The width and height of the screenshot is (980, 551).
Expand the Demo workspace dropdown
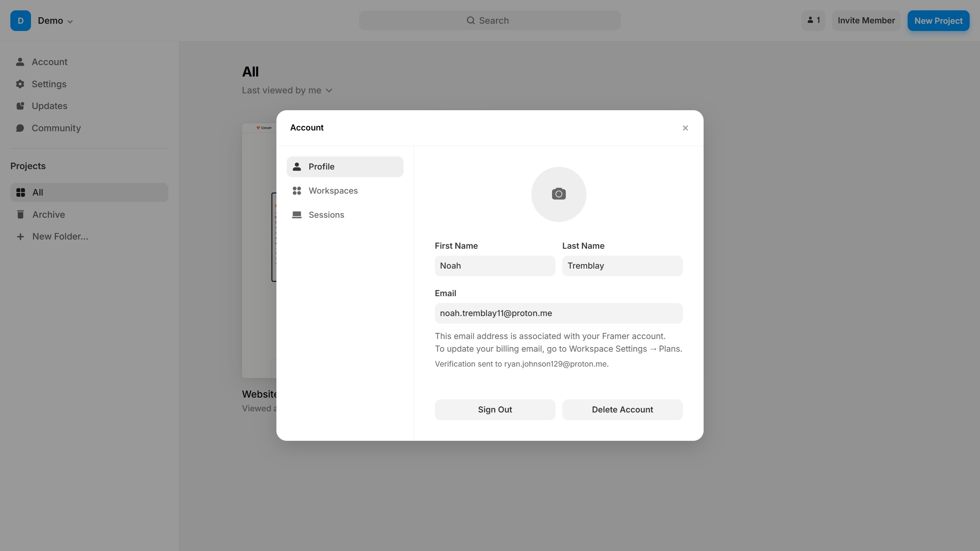(x=70, y=21)
